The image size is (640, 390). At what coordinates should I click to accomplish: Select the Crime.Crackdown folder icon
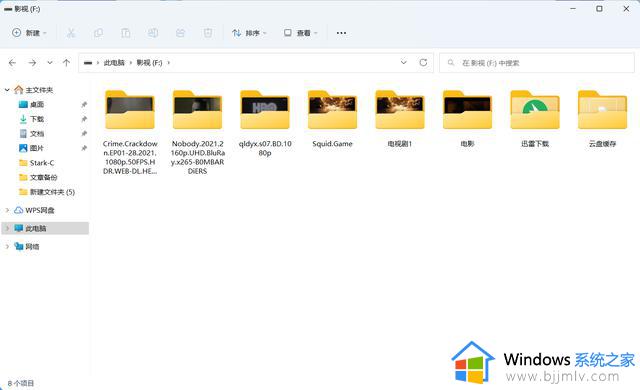[x=130, y=110]
